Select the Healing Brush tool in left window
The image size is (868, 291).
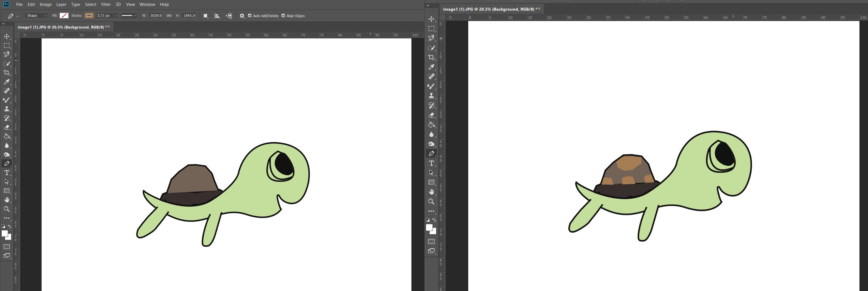[7, 91]
